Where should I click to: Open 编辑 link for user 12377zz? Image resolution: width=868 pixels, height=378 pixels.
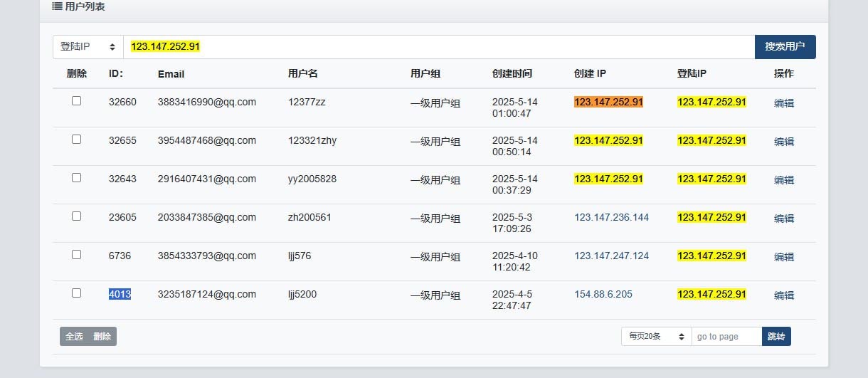pyautogui.click(x=784, y=103)
